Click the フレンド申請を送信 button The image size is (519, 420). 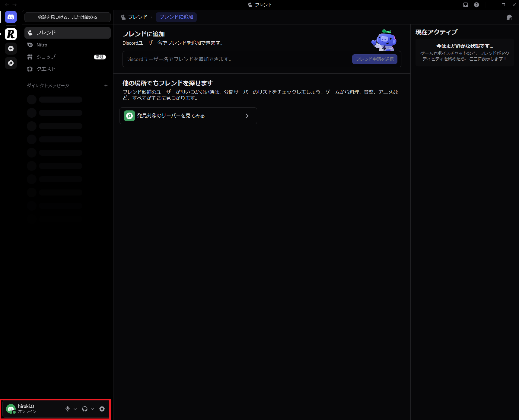coord(374,59)
